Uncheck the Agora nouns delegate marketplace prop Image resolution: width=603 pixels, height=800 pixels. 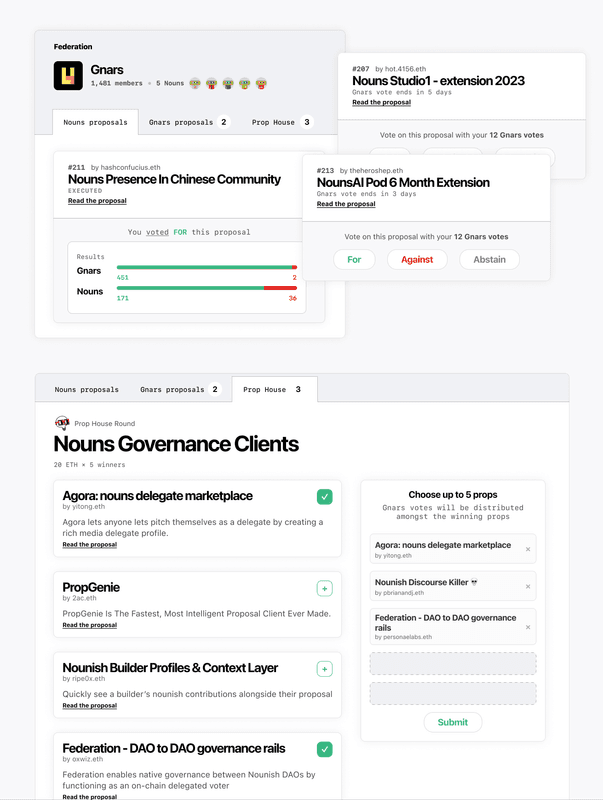coord(324,497)
